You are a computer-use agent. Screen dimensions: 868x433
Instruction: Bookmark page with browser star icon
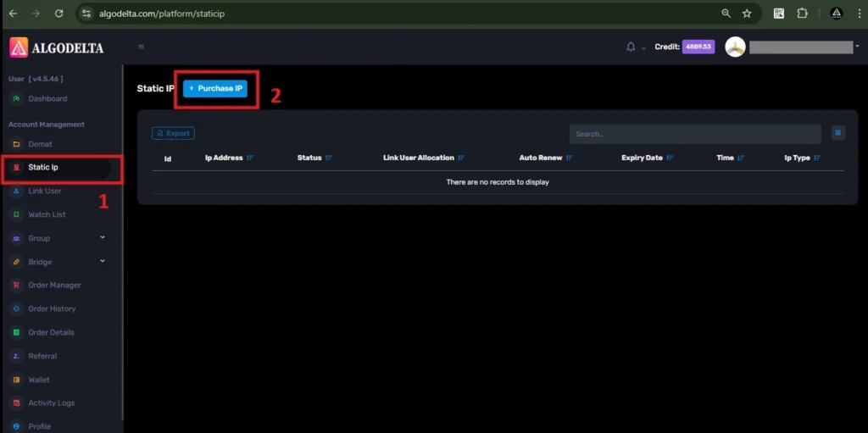(x=747, y=14)
